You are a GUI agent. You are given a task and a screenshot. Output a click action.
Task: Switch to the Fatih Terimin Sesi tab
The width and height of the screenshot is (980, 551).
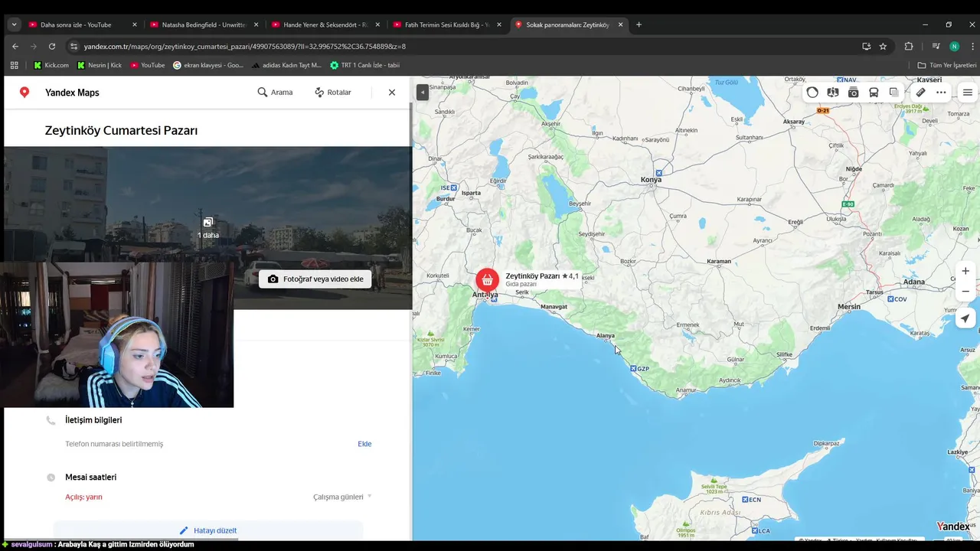(447, 24)
